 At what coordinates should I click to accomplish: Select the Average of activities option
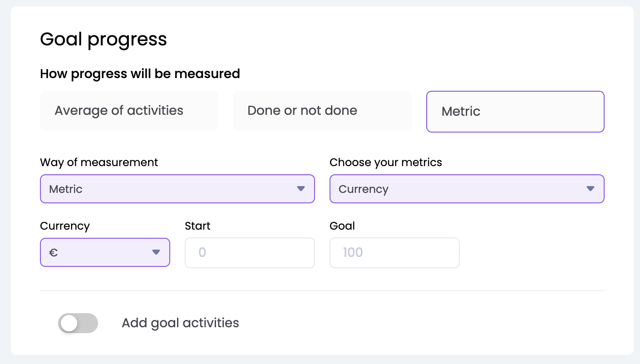129,111
